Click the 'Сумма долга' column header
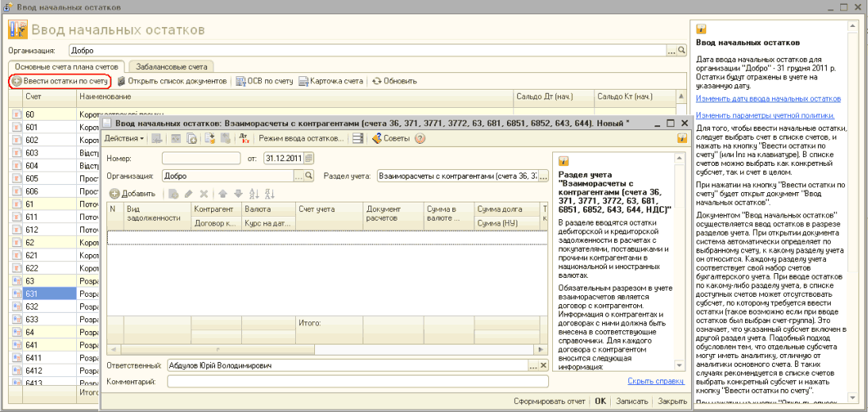Image resolution: width=868 pixels, height=412 pixels. point(506,210)
